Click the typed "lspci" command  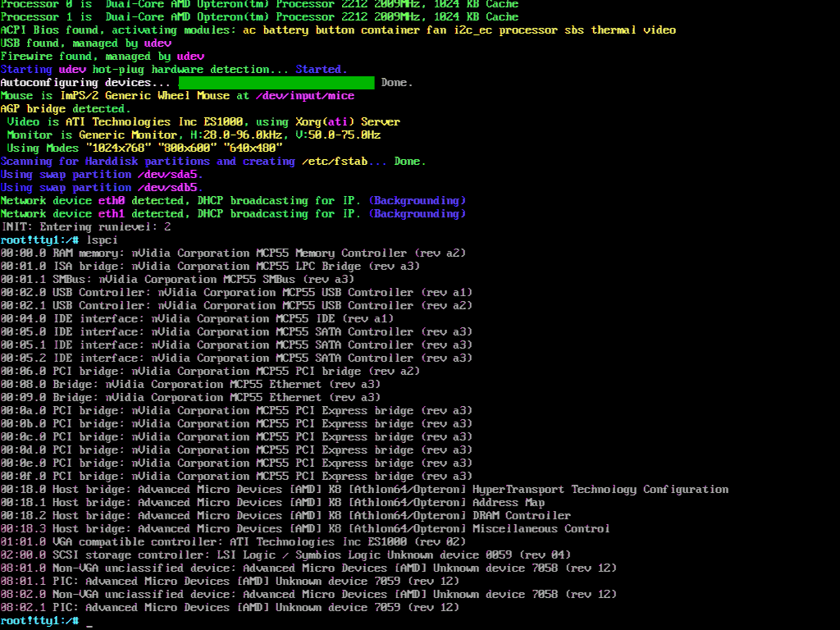102,240
